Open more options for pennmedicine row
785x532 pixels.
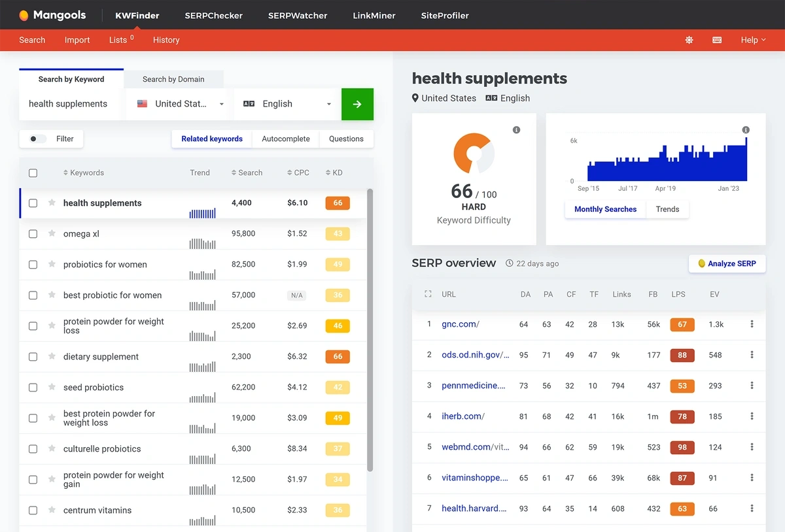coord(752,386)
